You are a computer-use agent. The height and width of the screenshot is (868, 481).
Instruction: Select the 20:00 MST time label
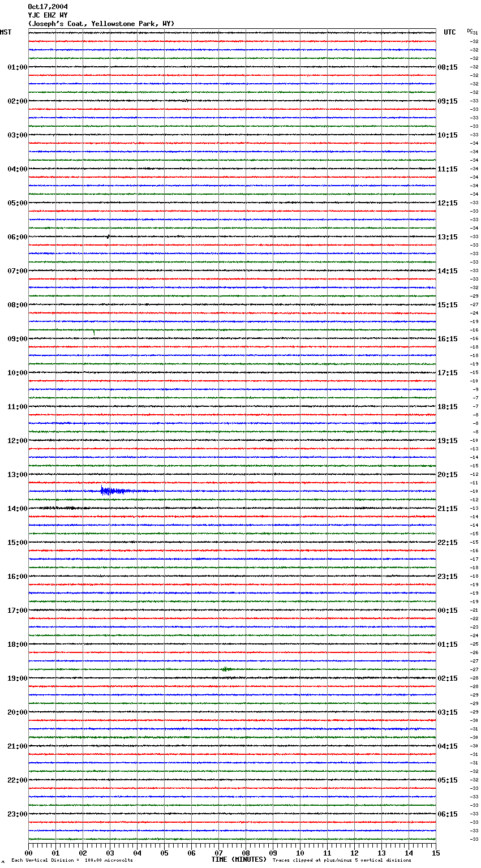click(x=17, y=712)
